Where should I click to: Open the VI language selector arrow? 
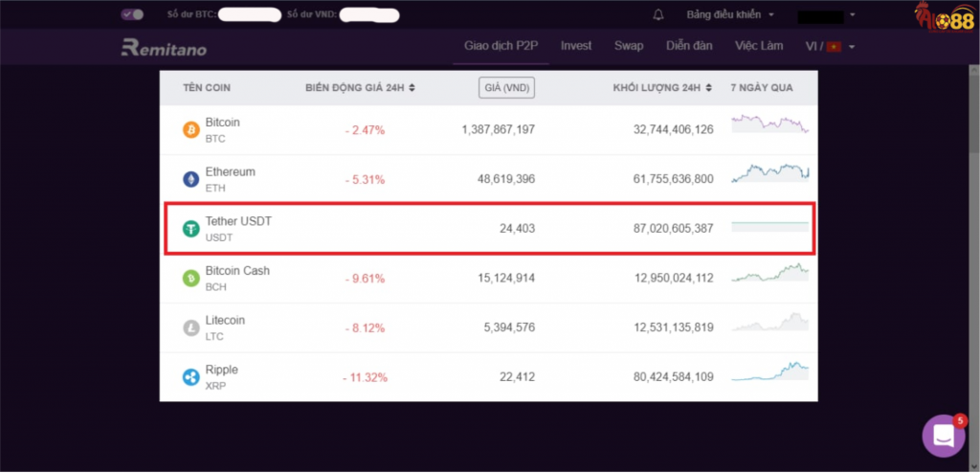851,47
